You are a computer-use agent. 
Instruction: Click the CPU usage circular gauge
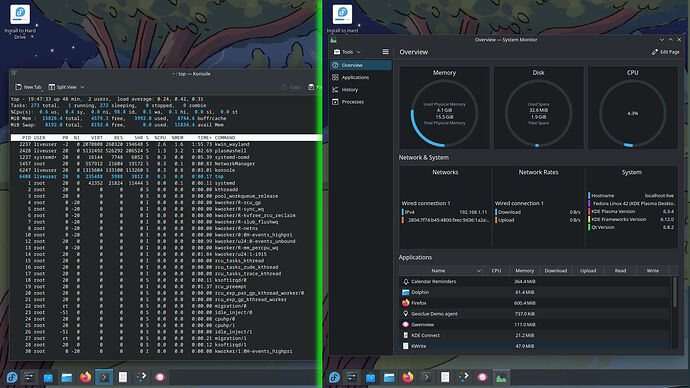[x=632, y=113]
